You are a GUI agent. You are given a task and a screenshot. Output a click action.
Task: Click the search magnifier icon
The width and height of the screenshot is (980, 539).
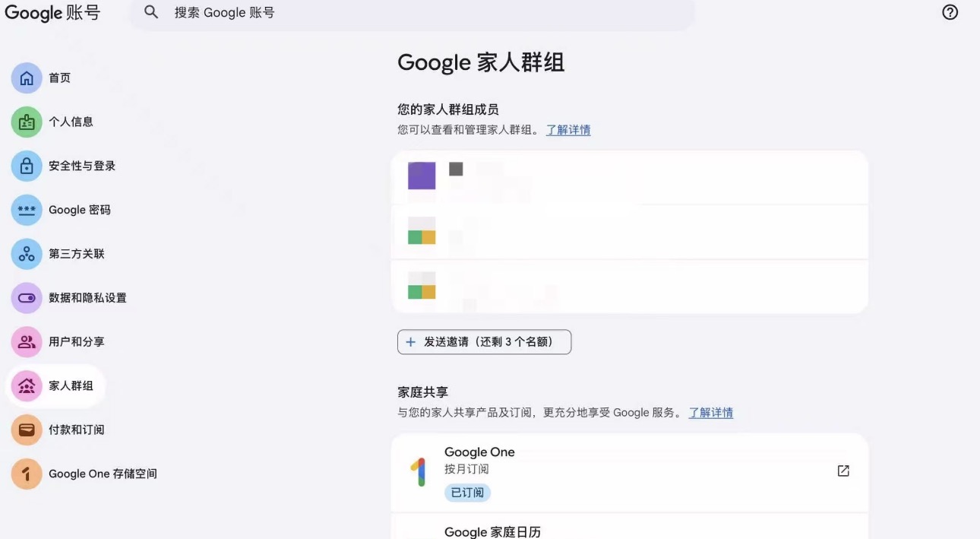(151, 12)
